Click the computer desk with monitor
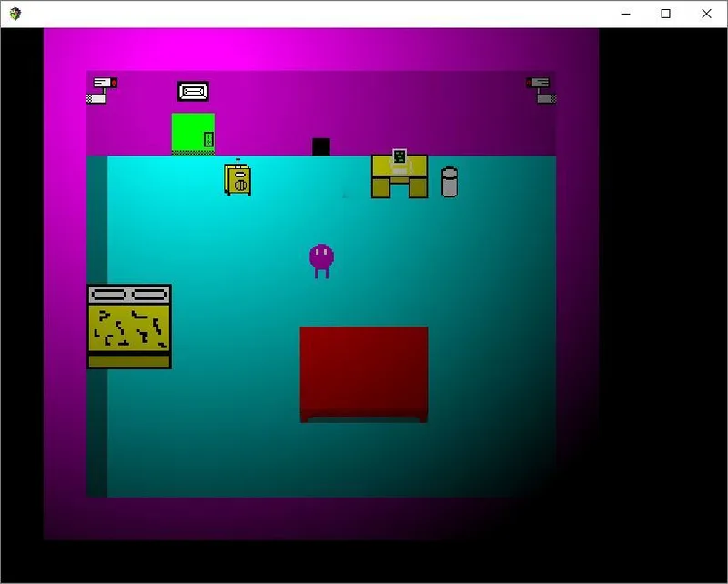The image size is (728, 584). pos(399,174)
